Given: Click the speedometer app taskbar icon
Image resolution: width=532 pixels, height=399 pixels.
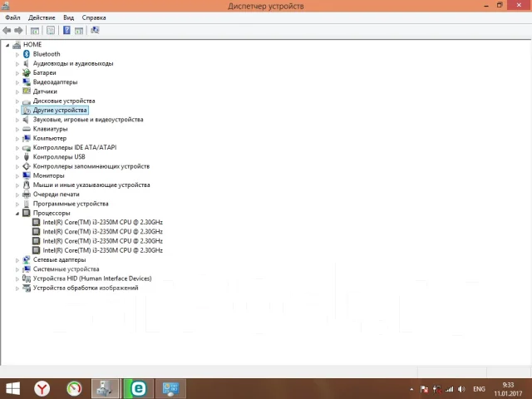Looking at the screenshot, I should [x=74, y=389].
